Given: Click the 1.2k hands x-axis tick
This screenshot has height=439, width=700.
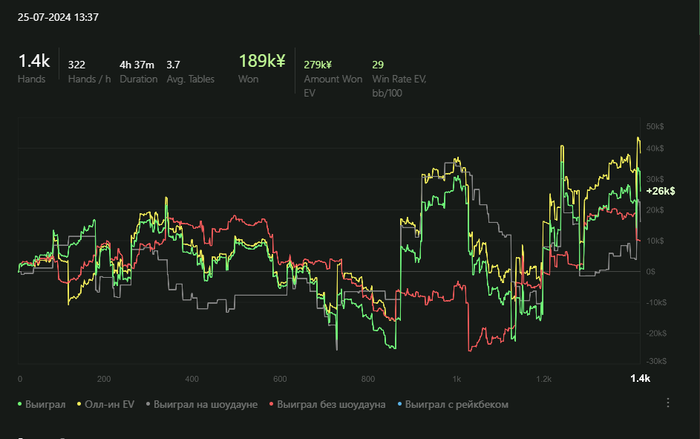Looking at the screenshot, I should point(544,379).
